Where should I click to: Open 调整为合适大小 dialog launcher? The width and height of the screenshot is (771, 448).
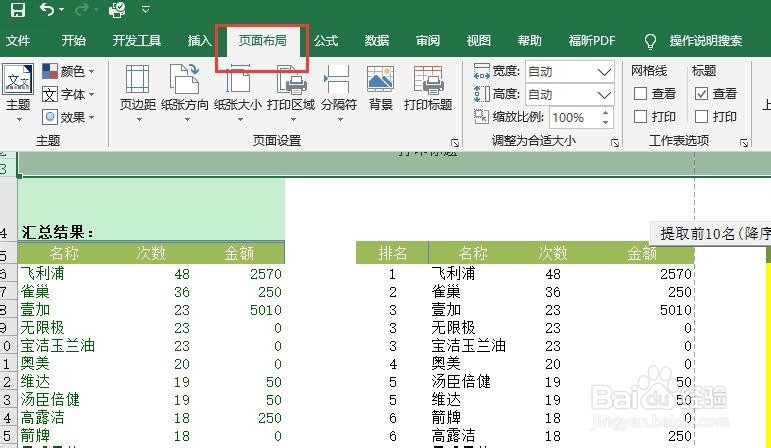(x=615, y=143)
